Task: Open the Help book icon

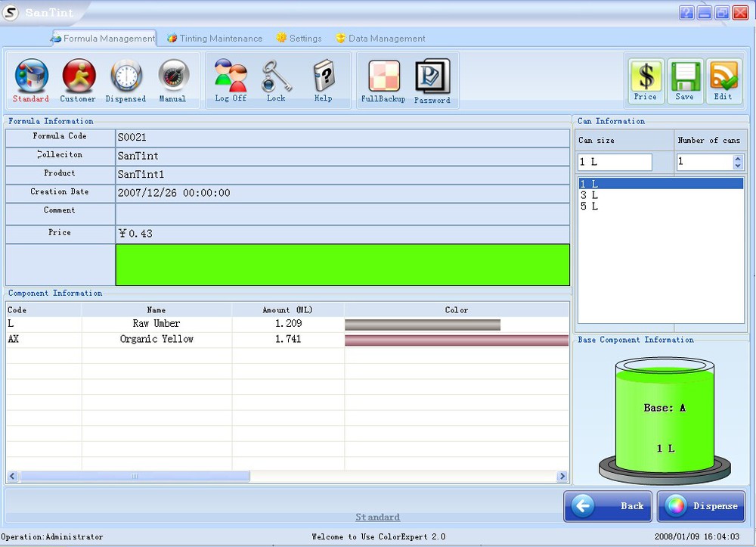Action: coord(323,80)
